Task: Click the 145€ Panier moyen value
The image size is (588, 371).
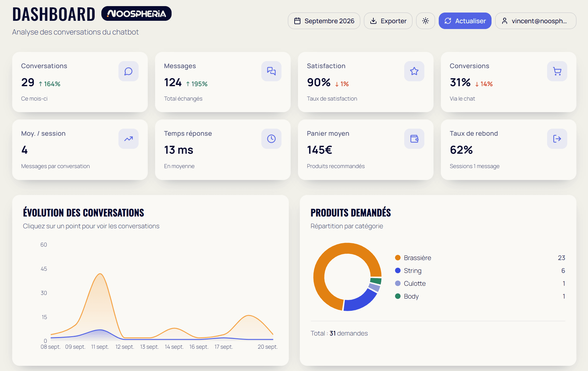Action: [x=319, y=150]
